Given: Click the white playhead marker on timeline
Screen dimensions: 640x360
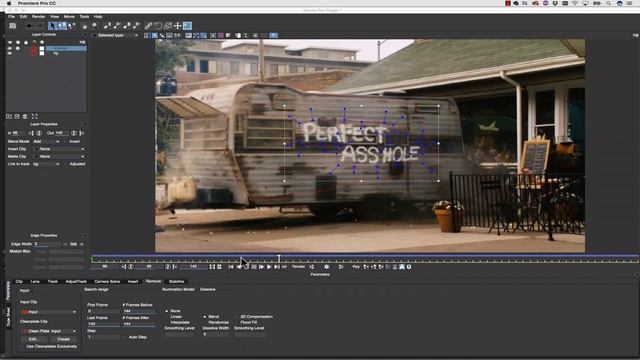Looking at the screenshot, I should (279, 258).
